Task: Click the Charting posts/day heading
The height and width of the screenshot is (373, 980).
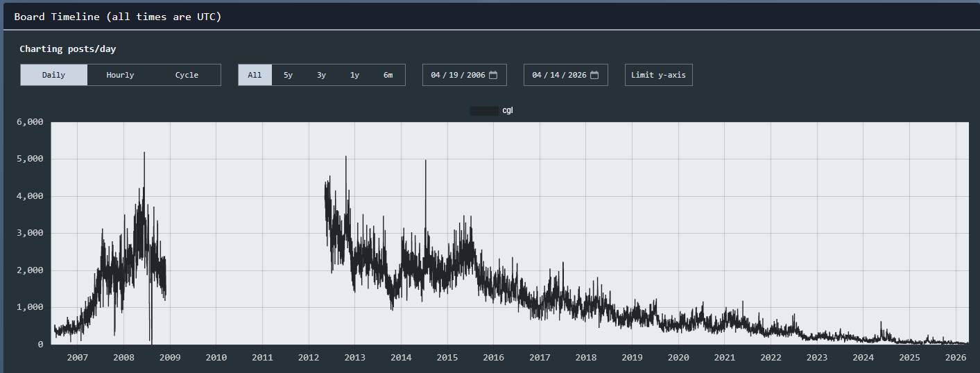Action: tap(67, 49)
